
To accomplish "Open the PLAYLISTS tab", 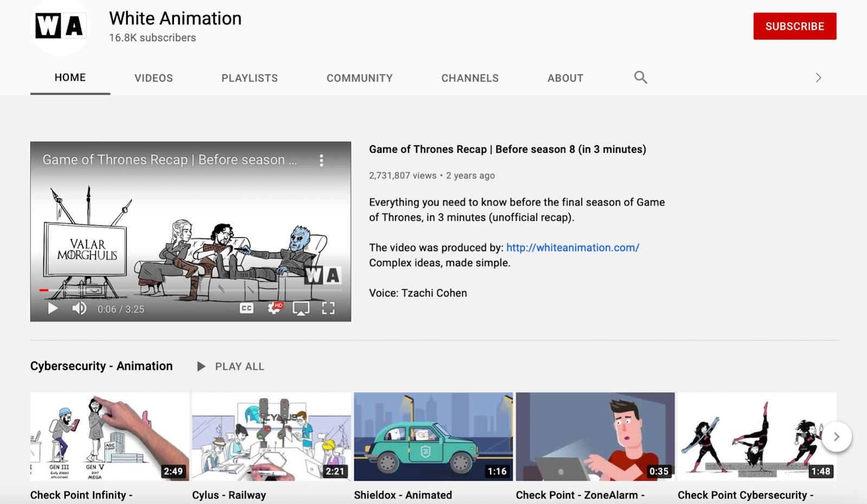I will pyautogui.click(x=250, y=78).
